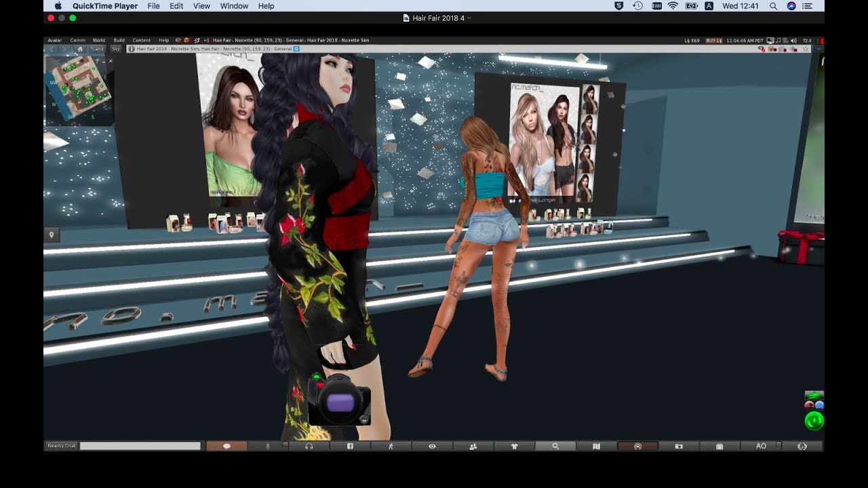Click the map pin button on the left edge
Viewport: 868px width, 488px height.
(52, 235)
